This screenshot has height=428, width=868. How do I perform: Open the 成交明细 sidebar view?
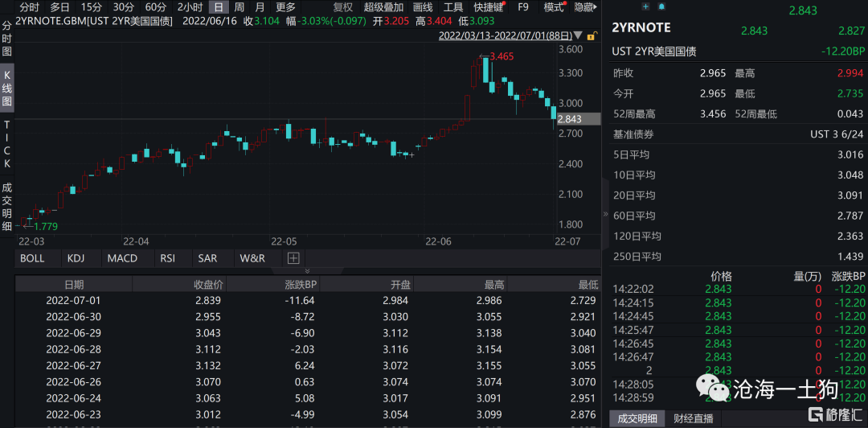click(7, 206)
